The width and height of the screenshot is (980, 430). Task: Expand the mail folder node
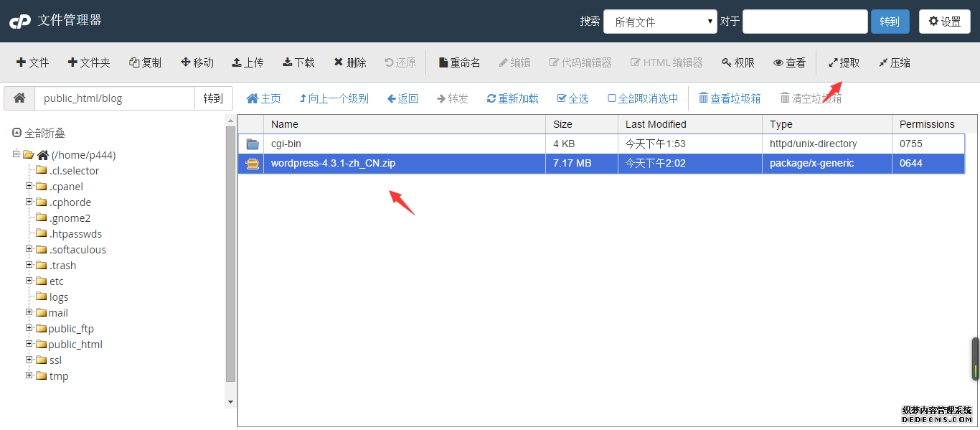tap(29, 312)
